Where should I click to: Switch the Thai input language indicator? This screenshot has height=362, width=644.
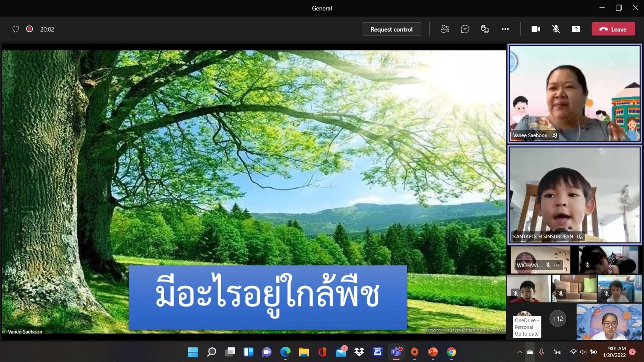(558, 352)
